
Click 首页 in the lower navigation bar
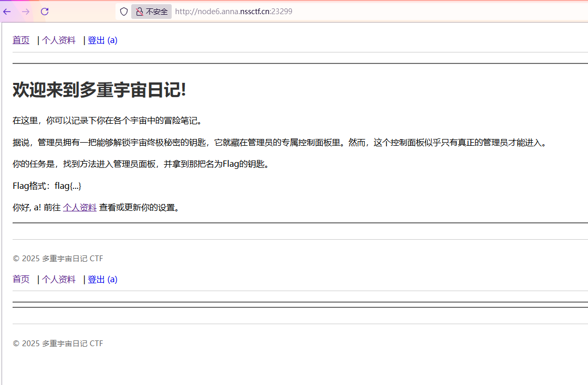(21, 279)
